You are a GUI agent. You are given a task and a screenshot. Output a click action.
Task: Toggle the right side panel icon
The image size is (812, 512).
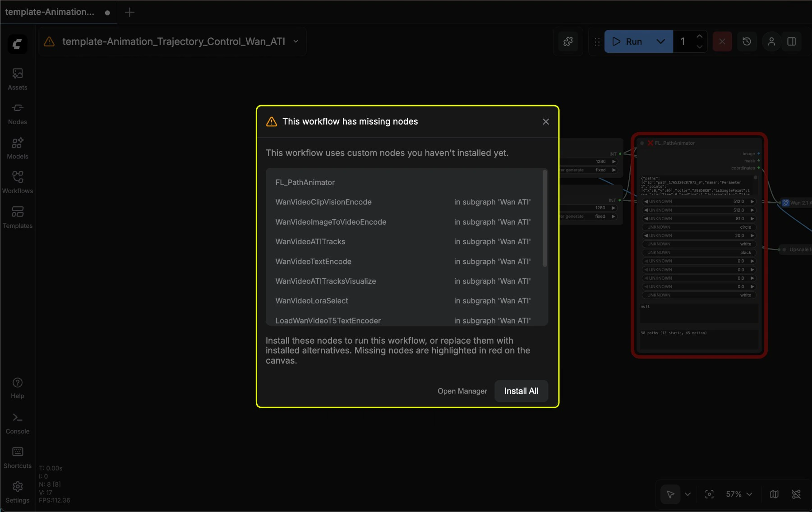click(x=792, y=42)
